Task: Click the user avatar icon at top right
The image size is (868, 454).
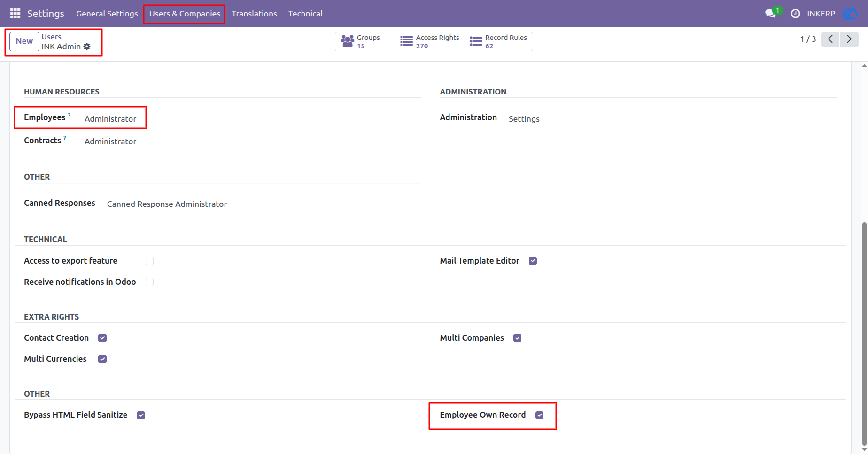Action: 850,14
